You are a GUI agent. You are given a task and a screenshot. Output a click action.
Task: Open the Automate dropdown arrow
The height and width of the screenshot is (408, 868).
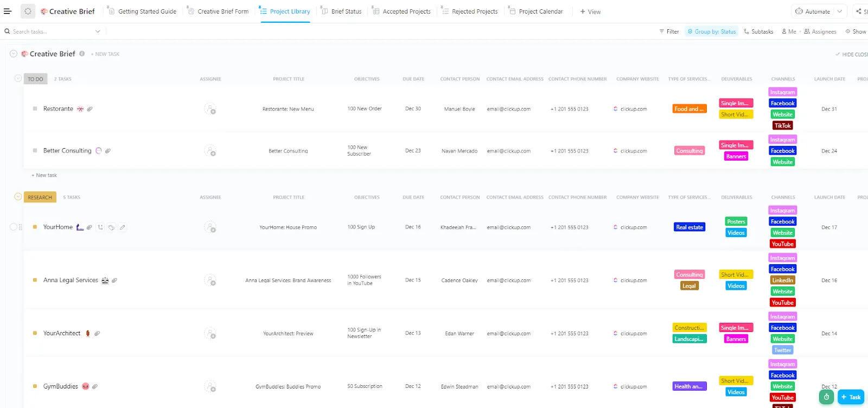point(840,11)
